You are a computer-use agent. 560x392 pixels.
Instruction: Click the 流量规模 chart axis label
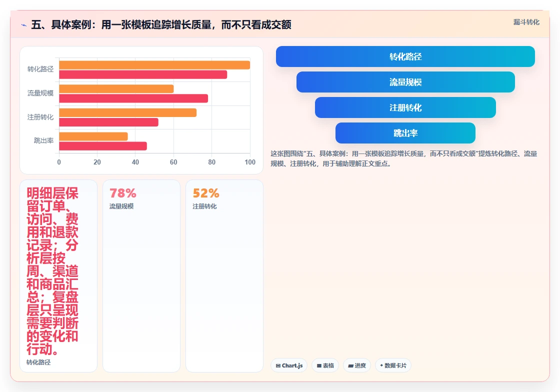click(x=40, y=93)
